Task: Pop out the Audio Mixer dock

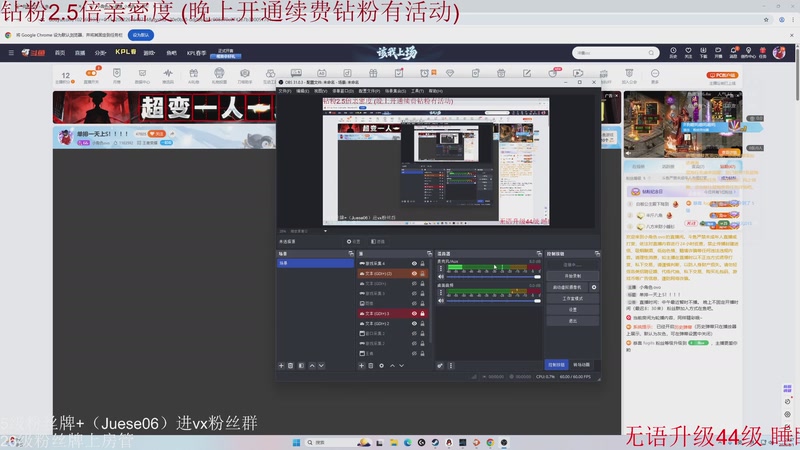Action: pos(539,254)
